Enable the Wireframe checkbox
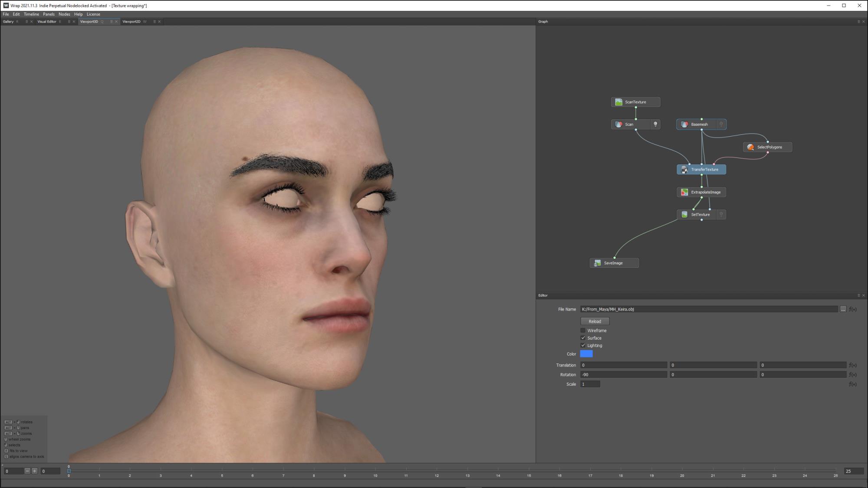868x488 pixels. tap(583, 331)
